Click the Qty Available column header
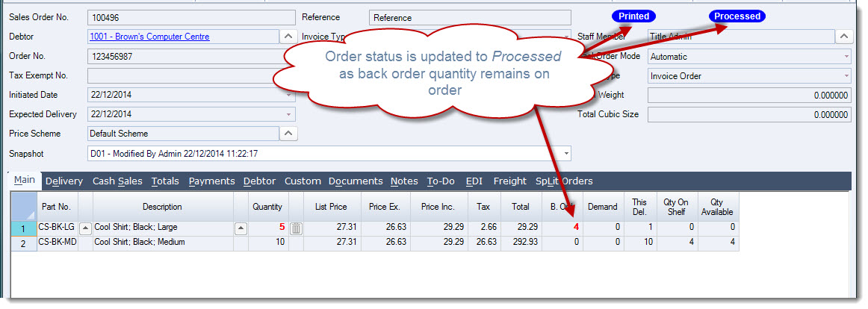Screen dimensions: 868x309 click(718, 207)
